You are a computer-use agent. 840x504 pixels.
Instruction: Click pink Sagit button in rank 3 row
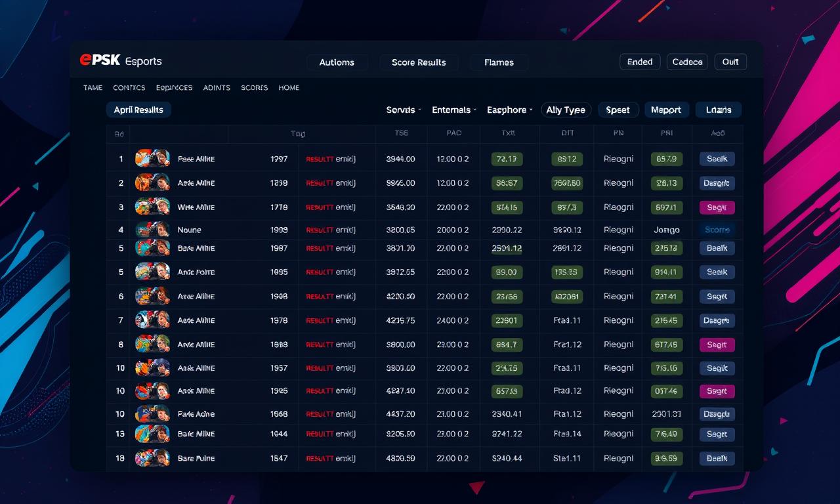coord(717,207)
